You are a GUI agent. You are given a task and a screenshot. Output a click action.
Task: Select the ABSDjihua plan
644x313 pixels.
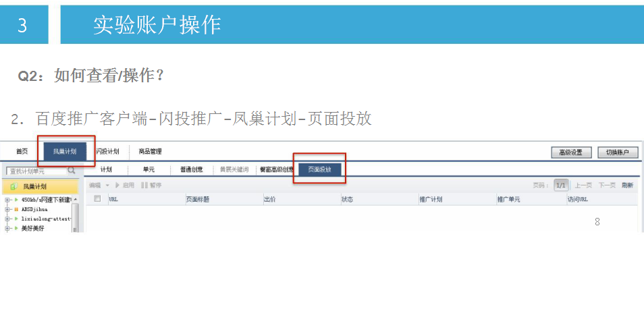[34, 209]
